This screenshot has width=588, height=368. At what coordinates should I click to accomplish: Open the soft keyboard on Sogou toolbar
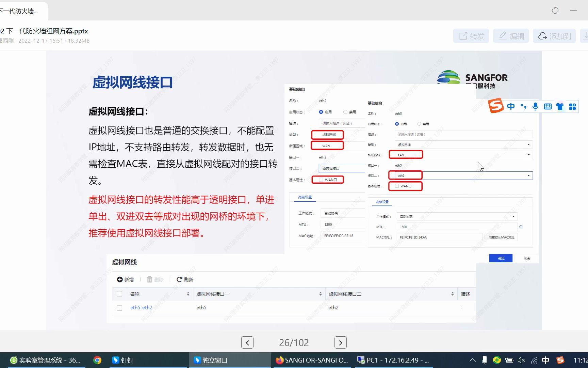548,106
